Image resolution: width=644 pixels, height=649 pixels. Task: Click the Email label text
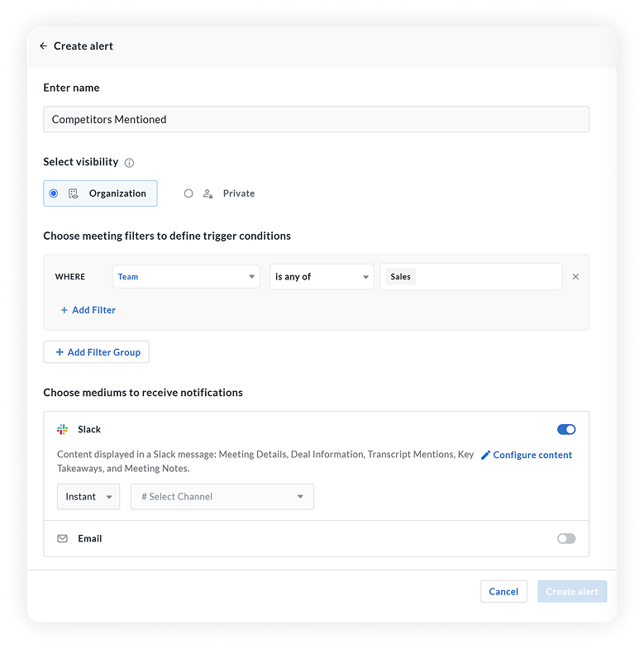coord(90,538)
